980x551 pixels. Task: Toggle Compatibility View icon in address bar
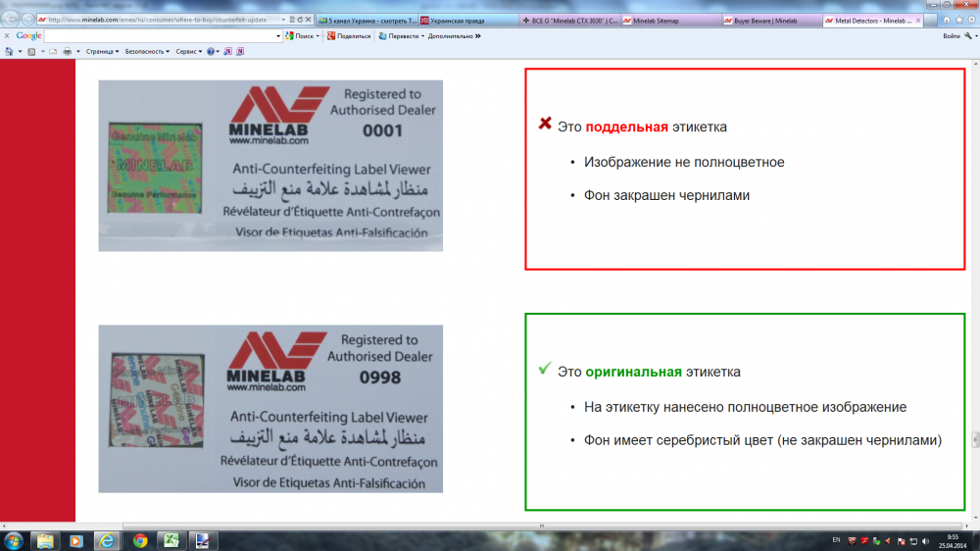point(292,20)
